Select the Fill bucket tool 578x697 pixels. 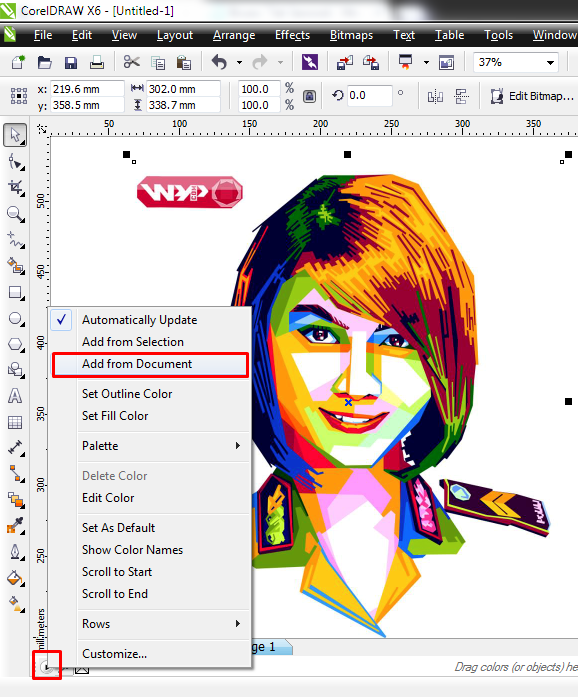click(x=15, y=578)
